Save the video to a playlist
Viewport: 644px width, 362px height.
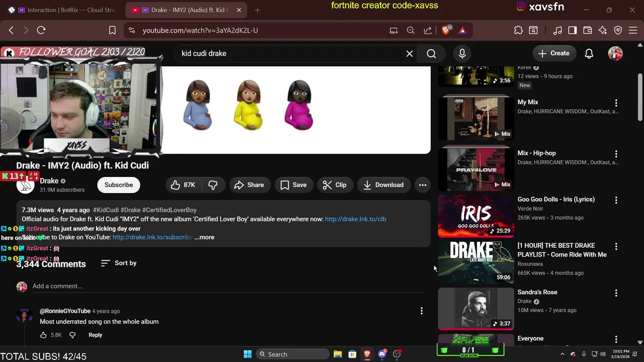click(294, 185)
